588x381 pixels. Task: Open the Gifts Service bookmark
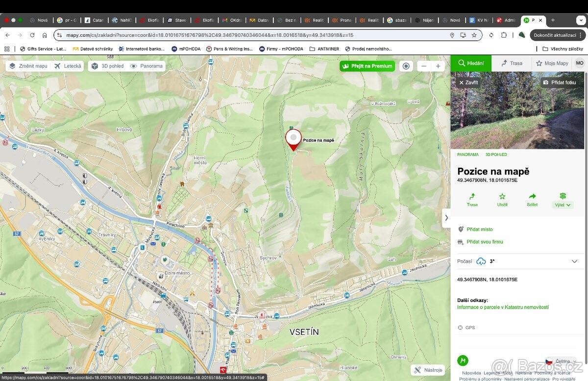tap(43, 49)
